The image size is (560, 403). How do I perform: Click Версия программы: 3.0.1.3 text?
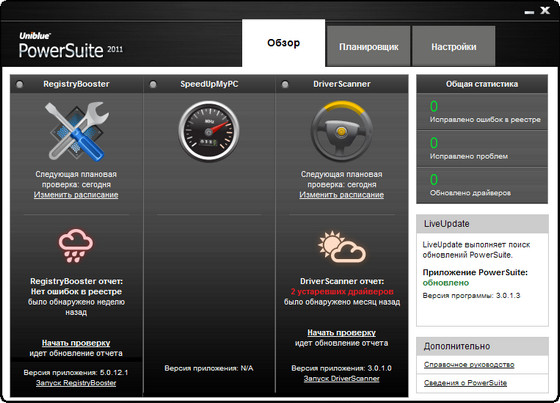[x=471, y=295]
